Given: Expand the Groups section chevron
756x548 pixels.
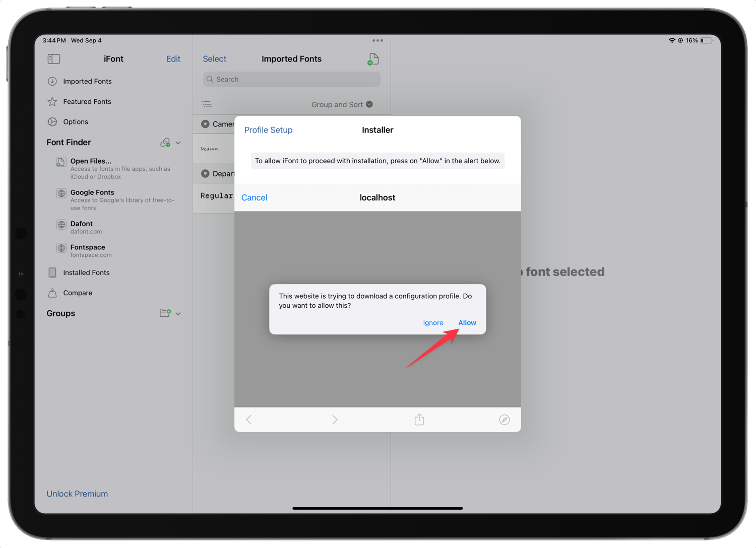Looking at the screenshot, I should coord(178,313).
